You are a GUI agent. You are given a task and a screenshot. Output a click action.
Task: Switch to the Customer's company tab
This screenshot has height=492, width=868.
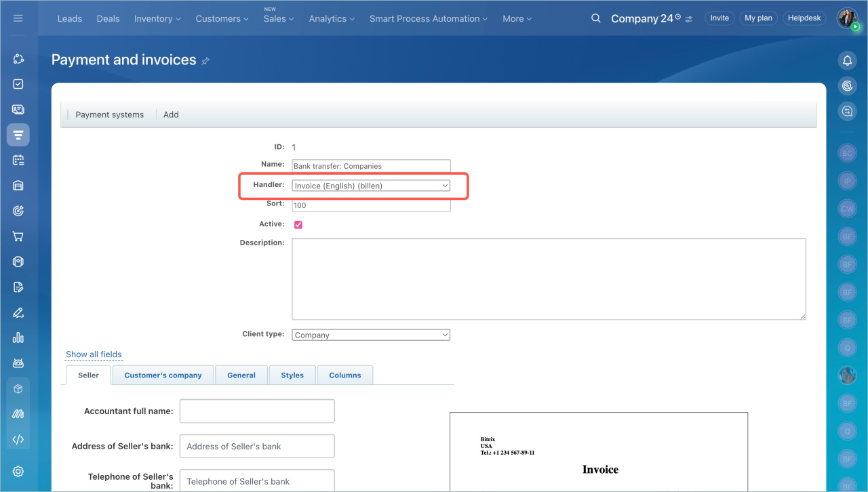click(x=163, y=375)
